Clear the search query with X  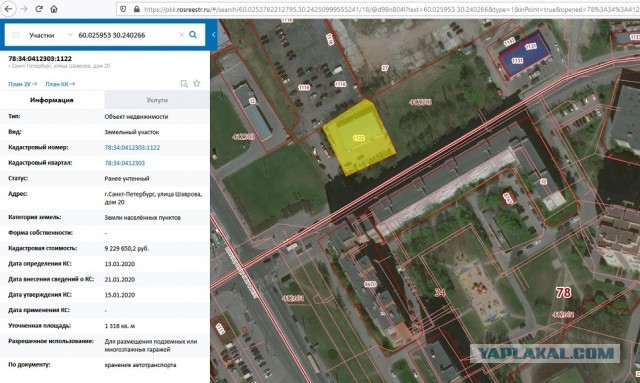pos(182,35)
